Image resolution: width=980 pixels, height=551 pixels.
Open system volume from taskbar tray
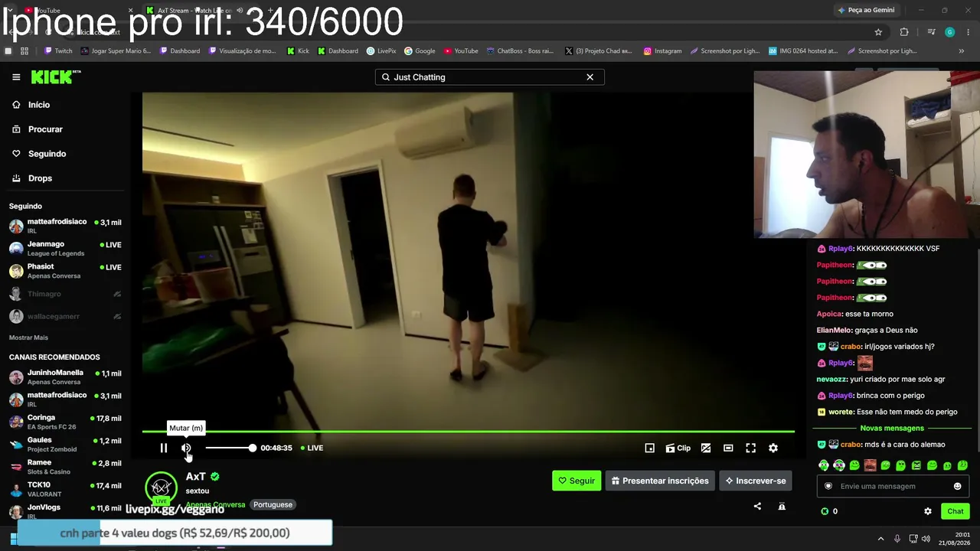click(926, 539)
